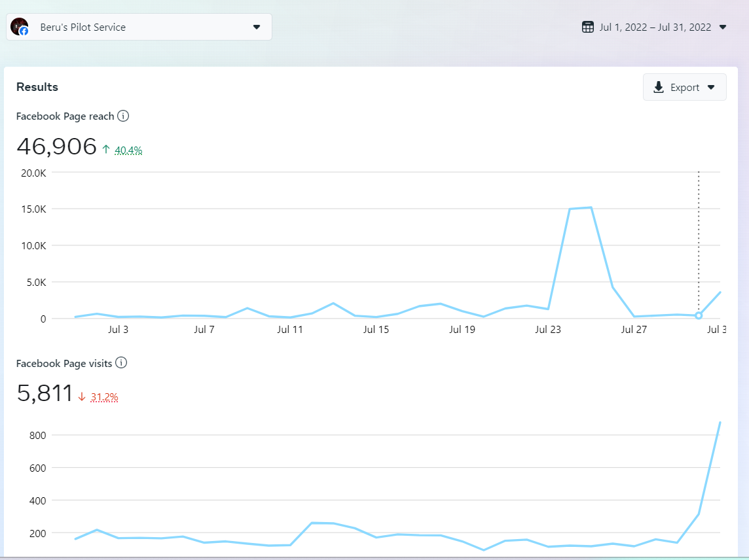Click the 46,906 reach total number
The width and height of the screenshot is (749, 560).
point(56,147)
